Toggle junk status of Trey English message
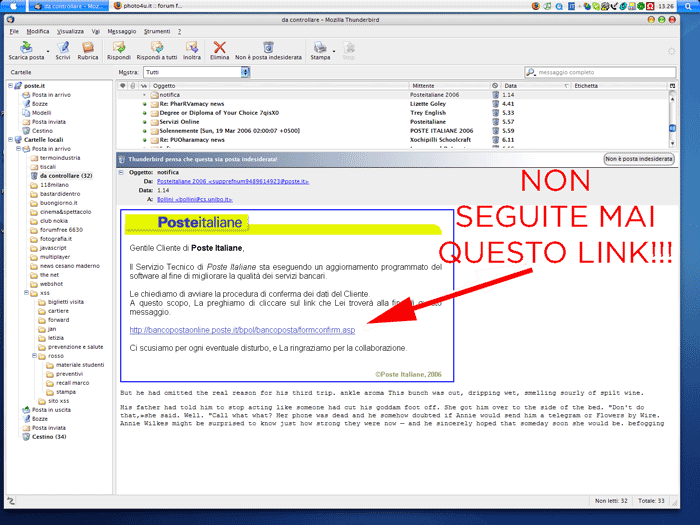The image size is (700, 525). coord(495,112)
